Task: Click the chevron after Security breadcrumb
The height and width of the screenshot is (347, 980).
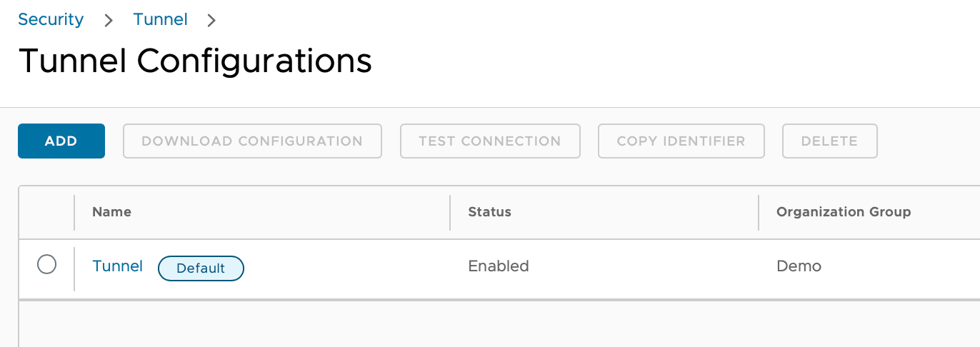Action: click(x=109, y=21)
